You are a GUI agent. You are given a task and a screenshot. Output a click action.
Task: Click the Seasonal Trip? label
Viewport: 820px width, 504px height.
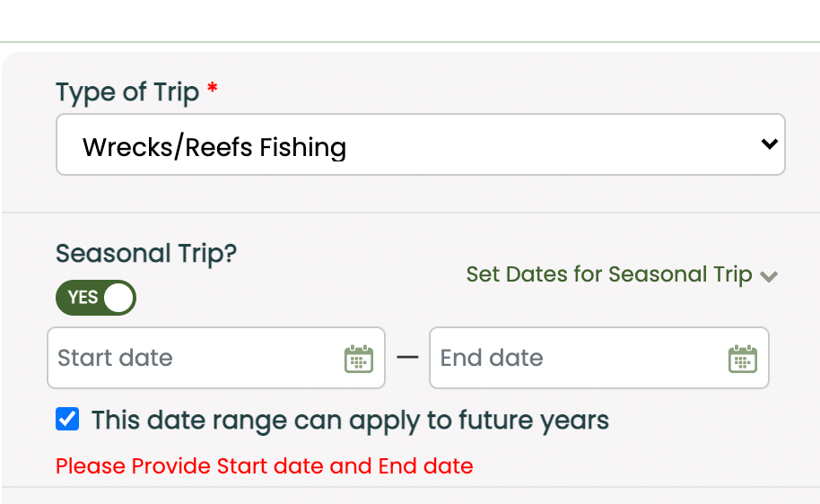[145, 254]
